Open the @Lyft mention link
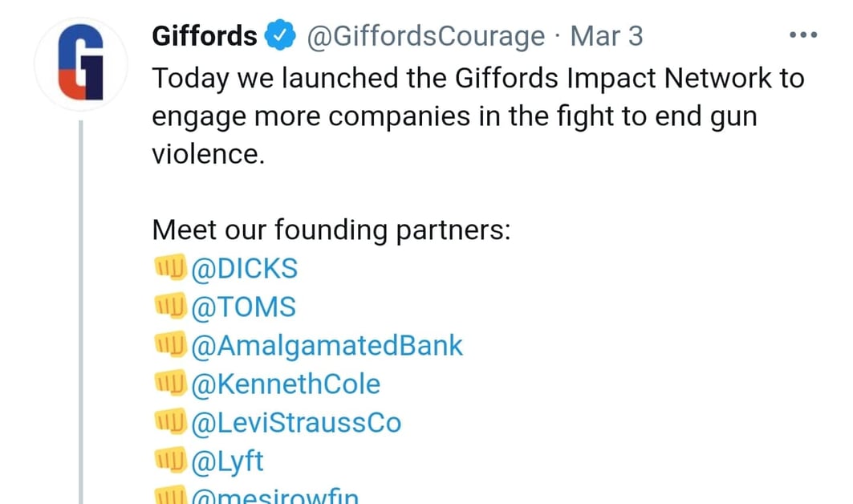This screenshot has height=504, width=853. [x=227, y=461]
